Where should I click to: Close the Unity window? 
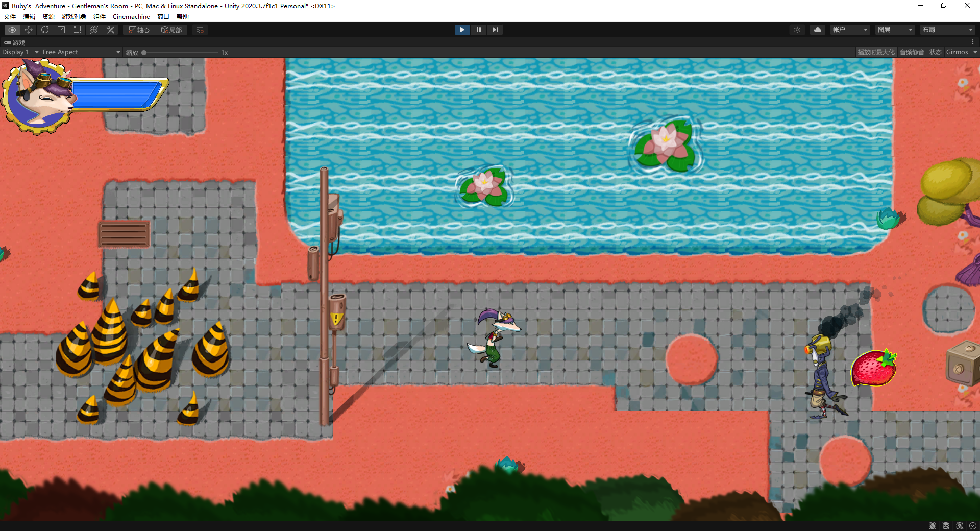click(967, 6)
